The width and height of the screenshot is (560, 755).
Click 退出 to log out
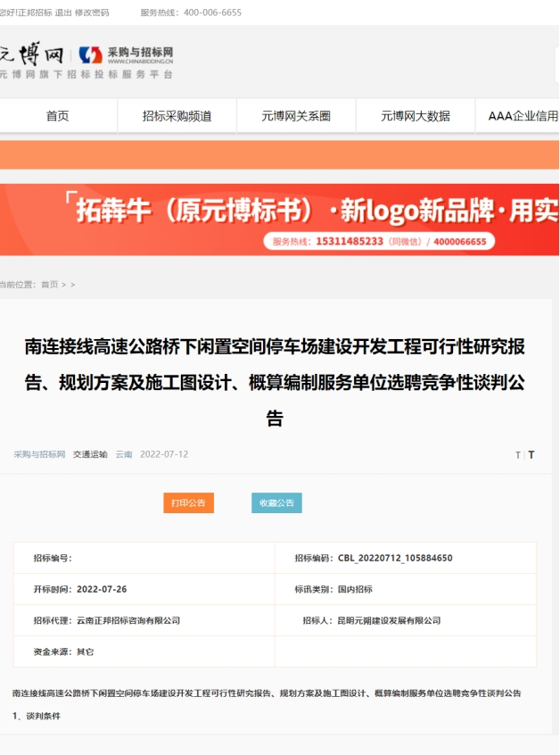(63, 12)
